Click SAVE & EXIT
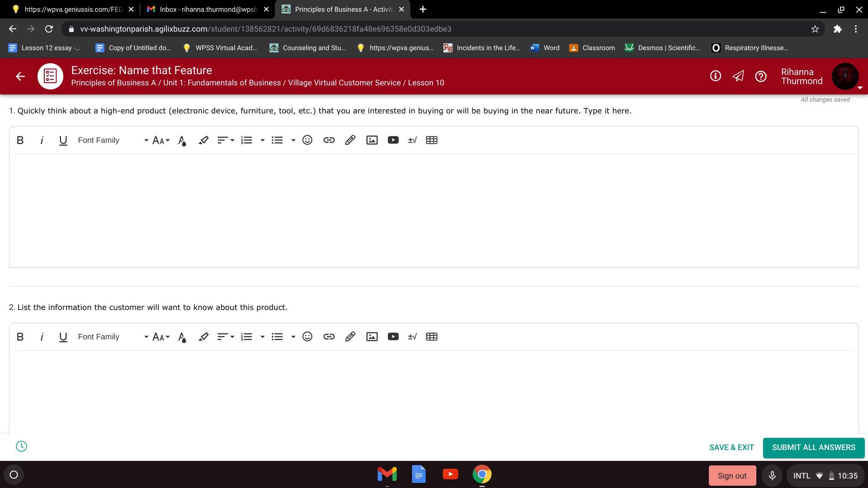This screenshot has height=488, width=868. point(731,447)
